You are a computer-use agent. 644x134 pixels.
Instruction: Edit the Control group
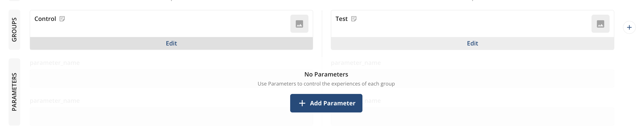click(x=171, y=43)
